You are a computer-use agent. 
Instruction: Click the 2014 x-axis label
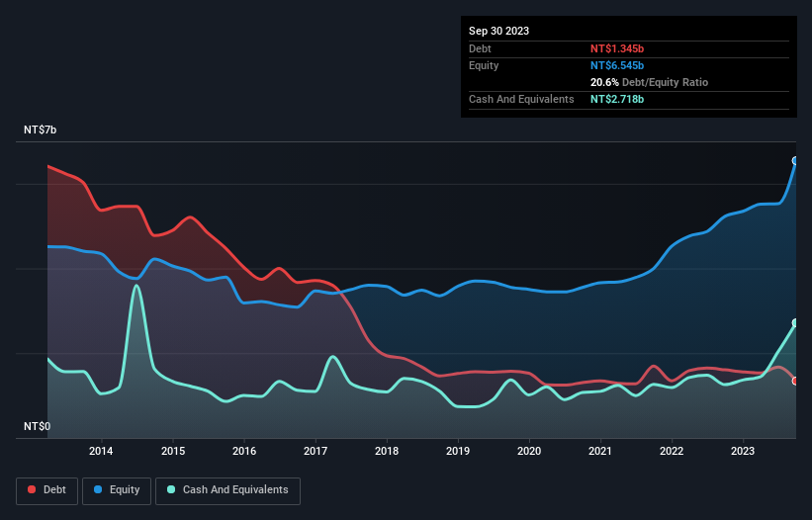pyautogui.click(x=101, y=451)
